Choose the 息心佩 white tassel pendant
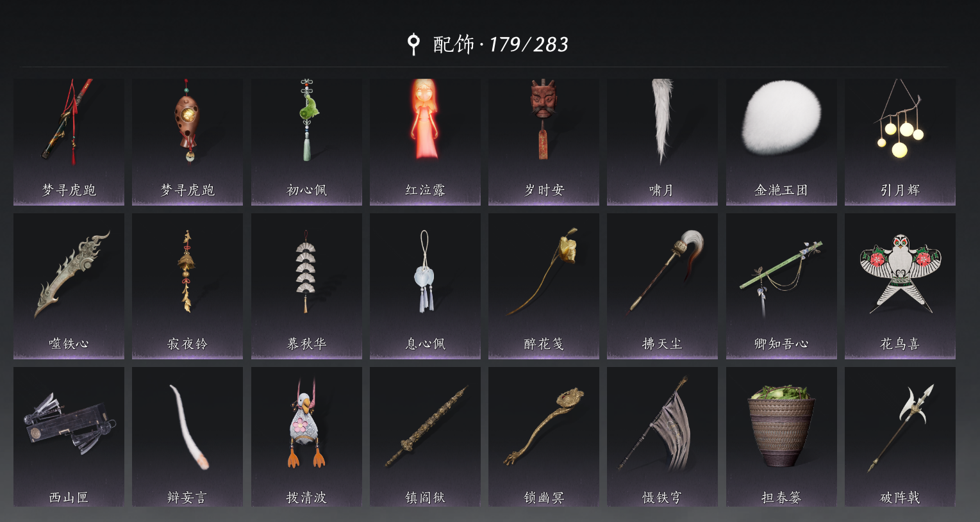The width and height of the screenshot is (980, 522). 425,286
